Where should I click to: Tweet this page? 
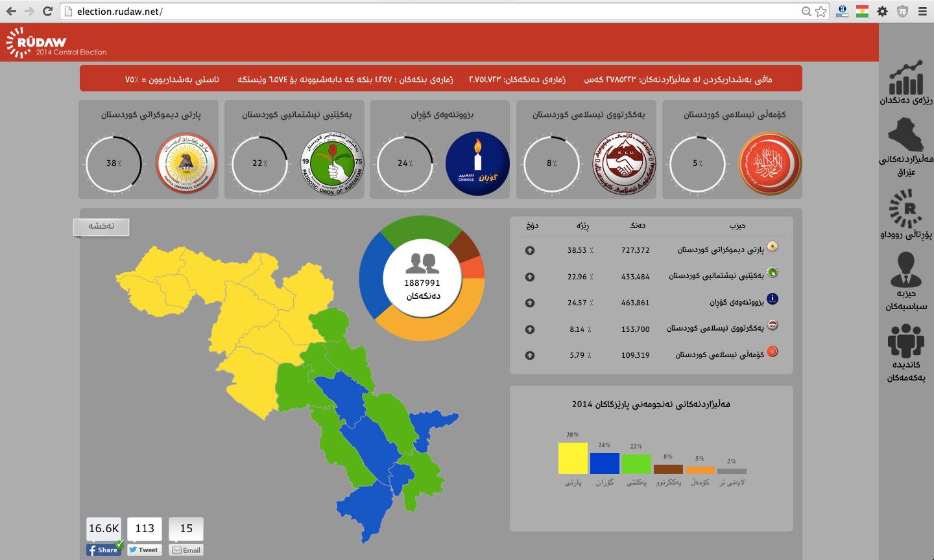click(x=144, y=550)
